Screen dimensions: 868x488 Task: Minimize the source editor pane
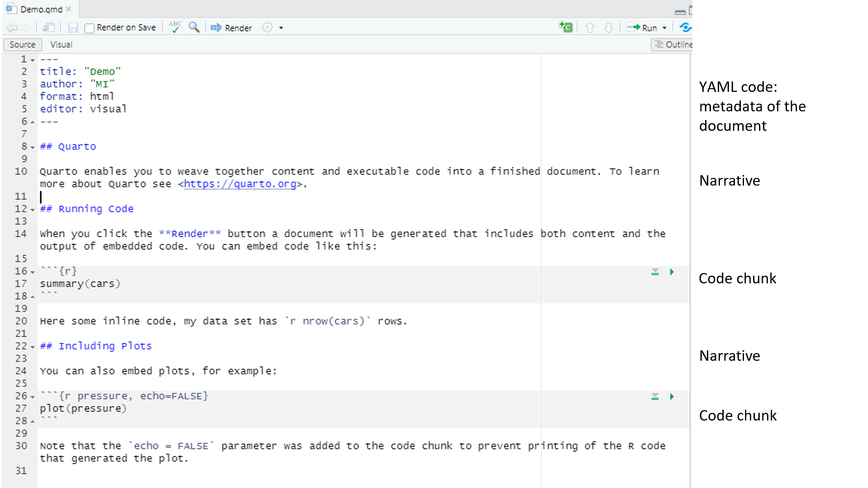pyautogui.click(x=680, y=12)
